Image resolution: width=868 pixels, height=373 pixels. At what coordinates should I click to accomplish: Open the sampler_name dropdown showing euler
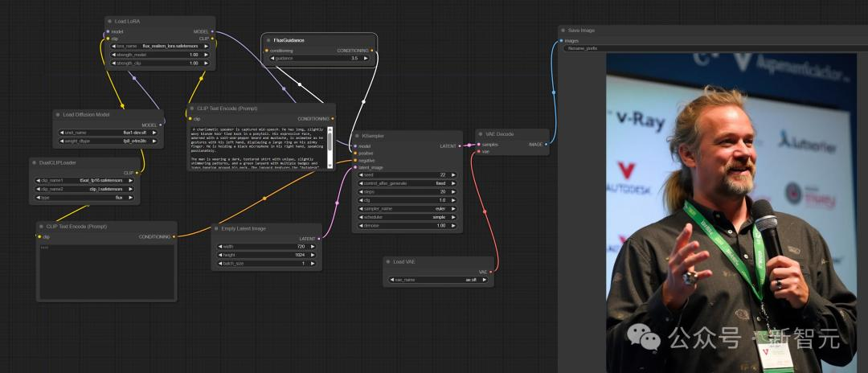pos(407,209)
